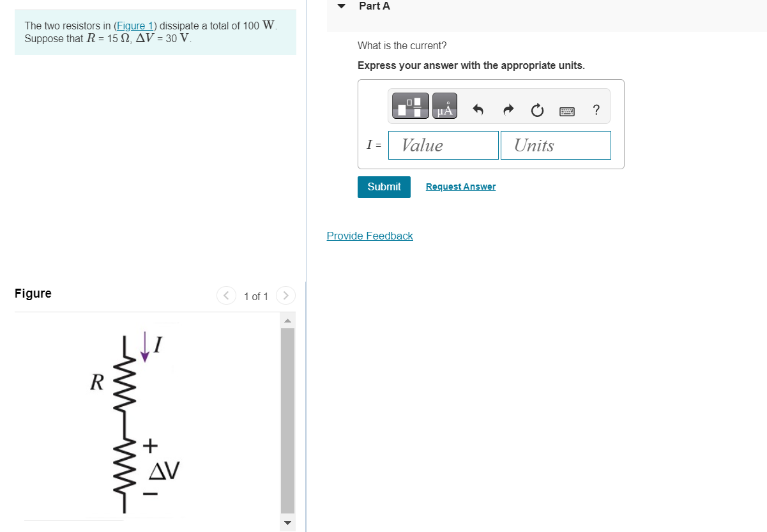Screen dimensions: 767x532
Task: Click the figure panel vertical scrollbar track
Action: click(287, 422)
